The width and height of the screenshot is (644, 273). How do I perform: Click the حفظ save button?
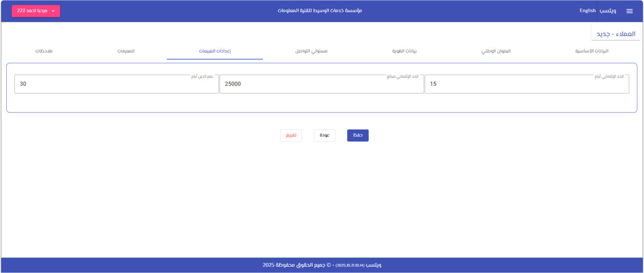(x=358, y=135)
